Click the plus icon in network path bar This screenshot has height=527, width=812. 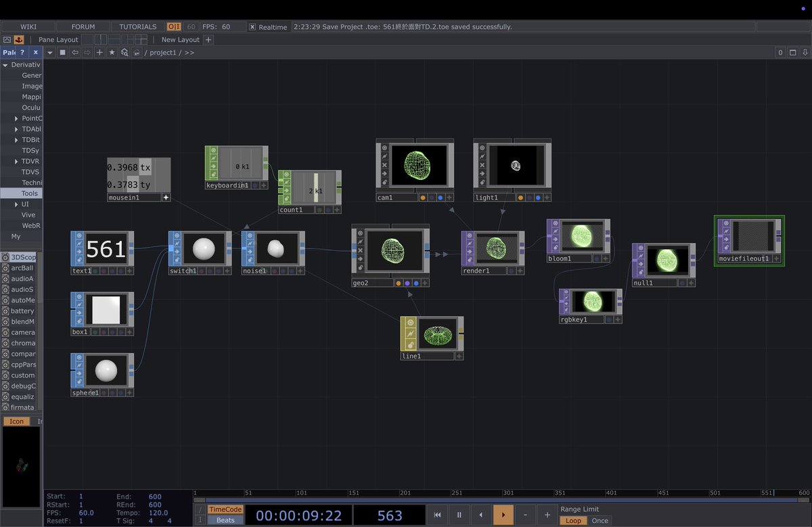coord(99,52)
